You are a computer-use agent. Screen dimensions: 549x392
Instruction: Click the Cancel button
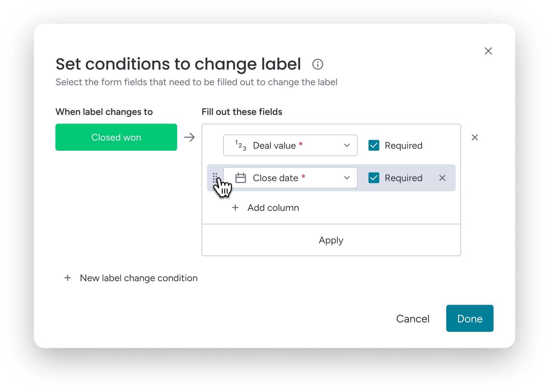pyautogui.click(x=412, y=319)
